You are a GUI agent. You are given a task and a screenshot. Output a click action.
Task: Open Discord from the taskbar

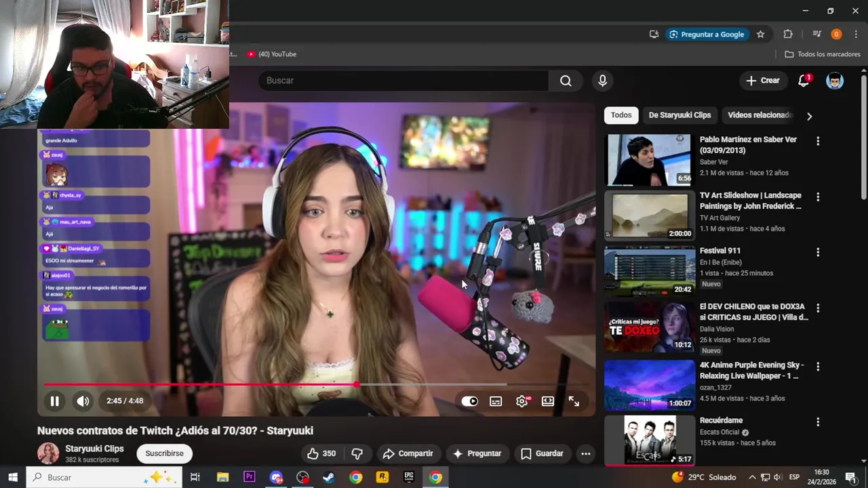(x=276, y=477)
